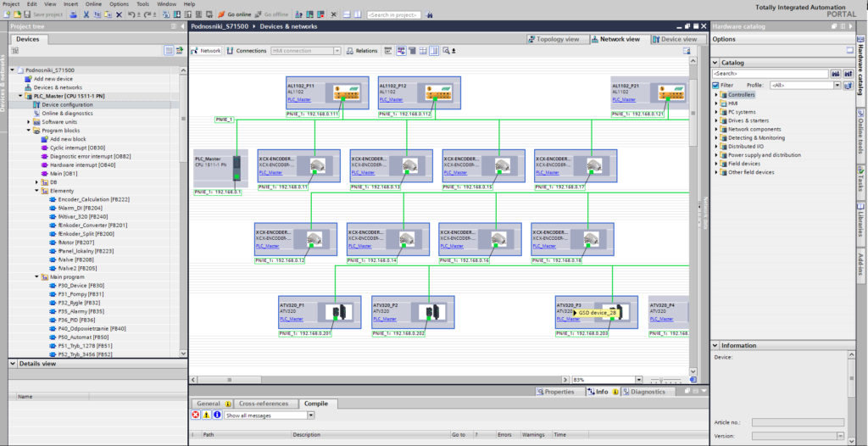868x446 pixels.
Task: Click the Save project disk icon
Action: [x=28, y=14]
